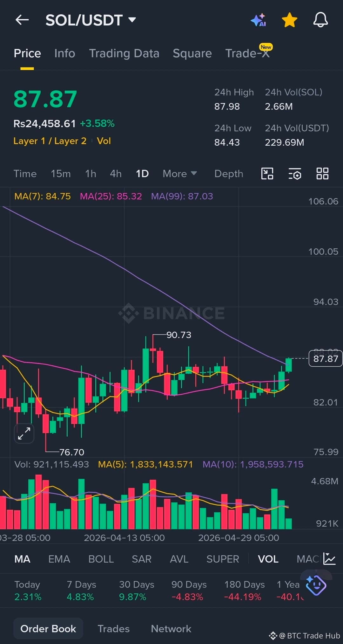Tap the floating chatbot assistant icon
Viewport: 343px width, 644px height.
tap(316, 585)
